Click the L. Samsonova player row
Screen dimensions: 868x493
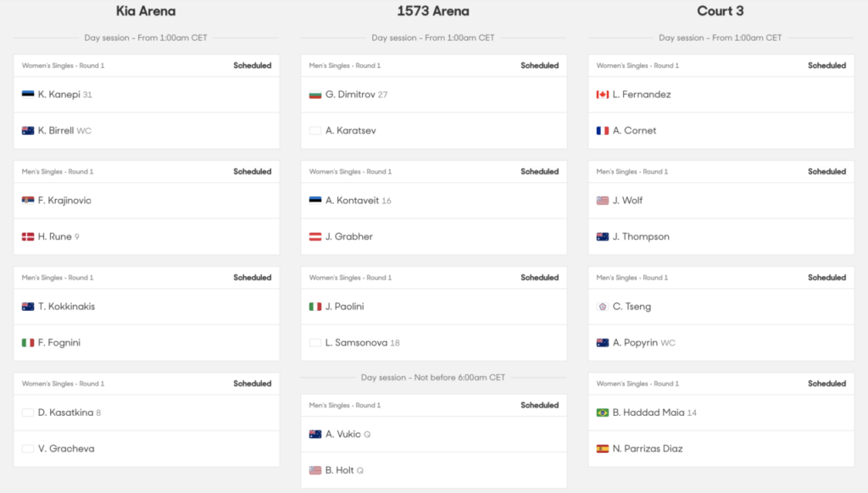[x=433, y=343]
